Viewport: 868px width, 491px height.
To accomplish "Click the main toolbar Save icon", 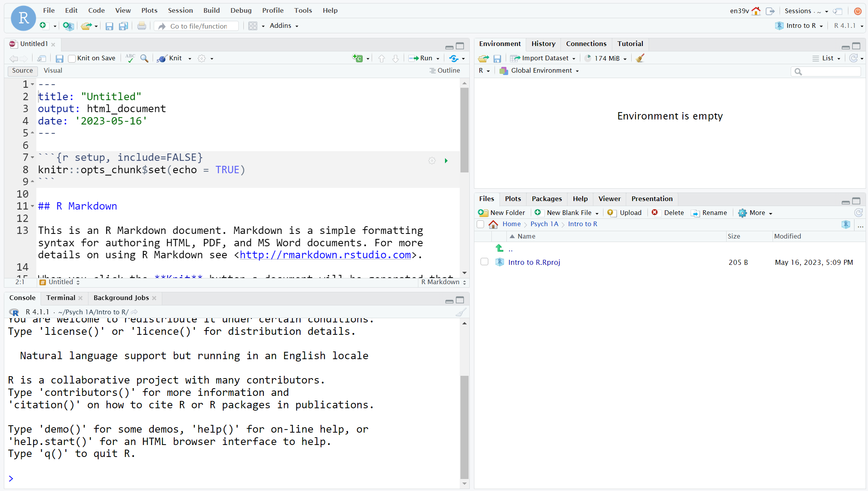I will [x=109, y=26].
